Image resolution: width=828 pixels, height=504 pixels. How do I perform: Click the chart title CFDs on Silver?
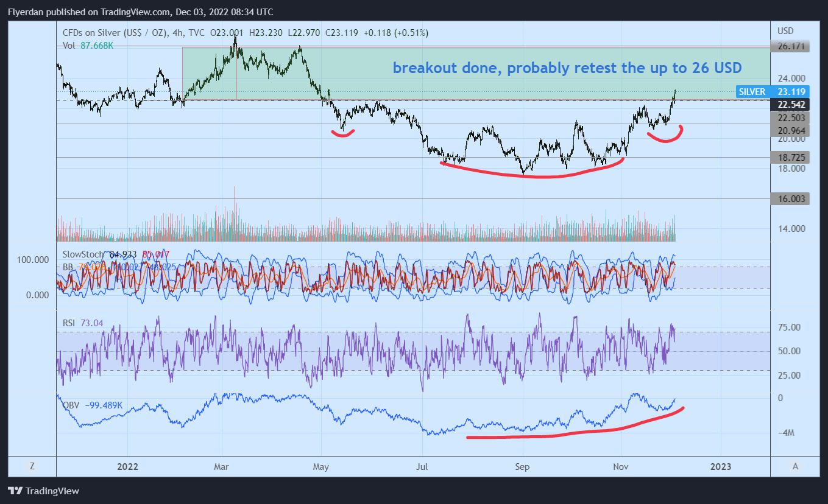click(x=132, y=33)
